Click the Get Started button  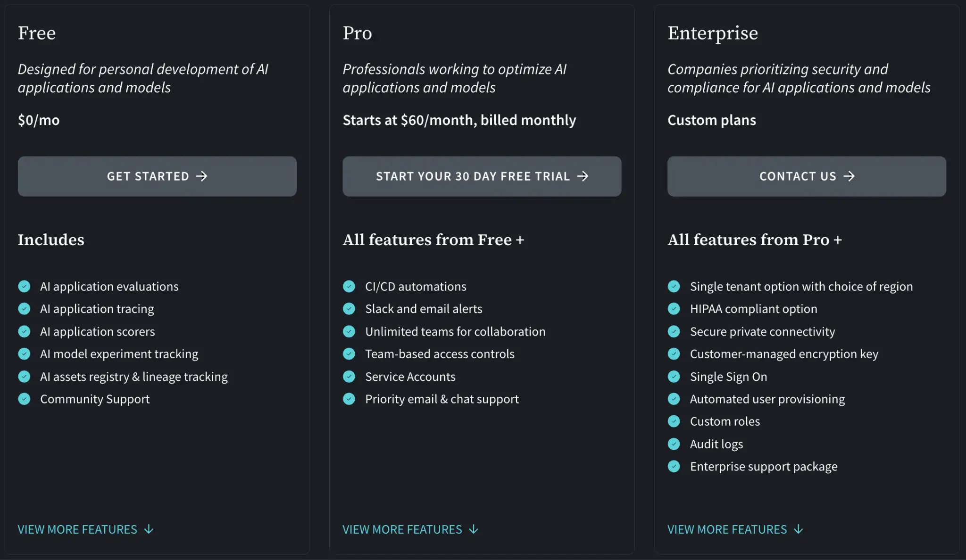[x=157, y=176]
